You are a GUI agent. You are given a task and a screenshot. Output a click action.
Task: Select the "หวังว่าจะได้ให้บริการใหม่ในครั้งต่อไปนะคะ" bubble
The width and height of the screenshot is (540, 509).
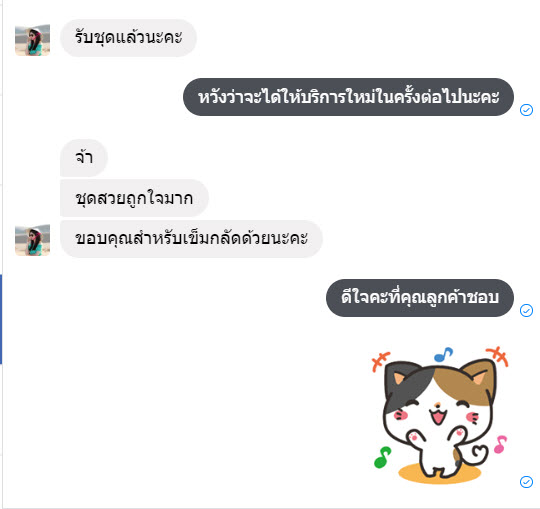pyautogui.click(x=348, y=97)
